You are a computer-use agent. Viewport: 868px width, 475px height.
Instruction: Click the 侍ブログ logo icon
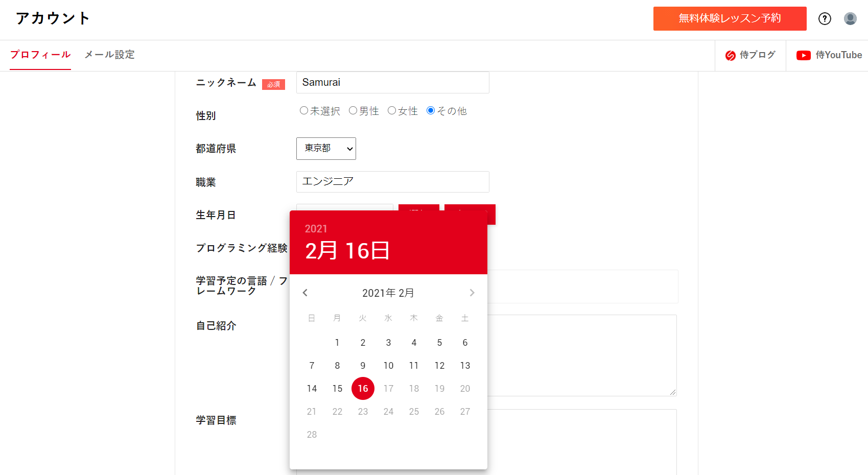pyautogui.click(x=731, y=56)
